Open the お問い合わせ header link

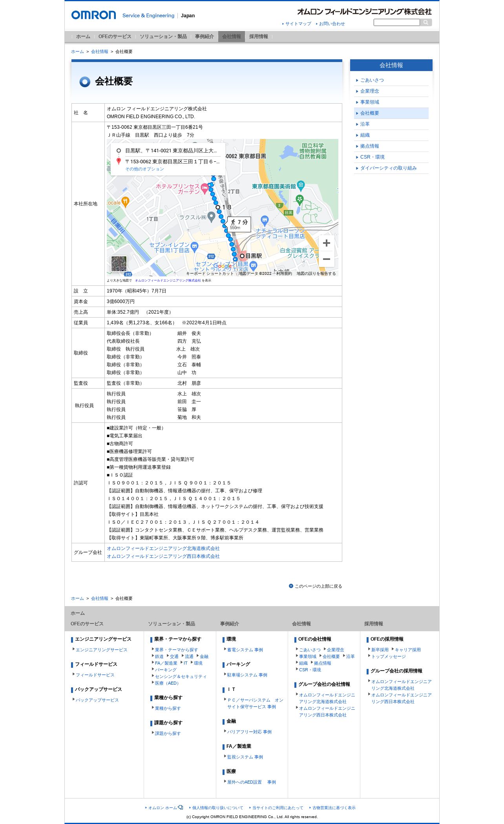[x=332, y=24]
